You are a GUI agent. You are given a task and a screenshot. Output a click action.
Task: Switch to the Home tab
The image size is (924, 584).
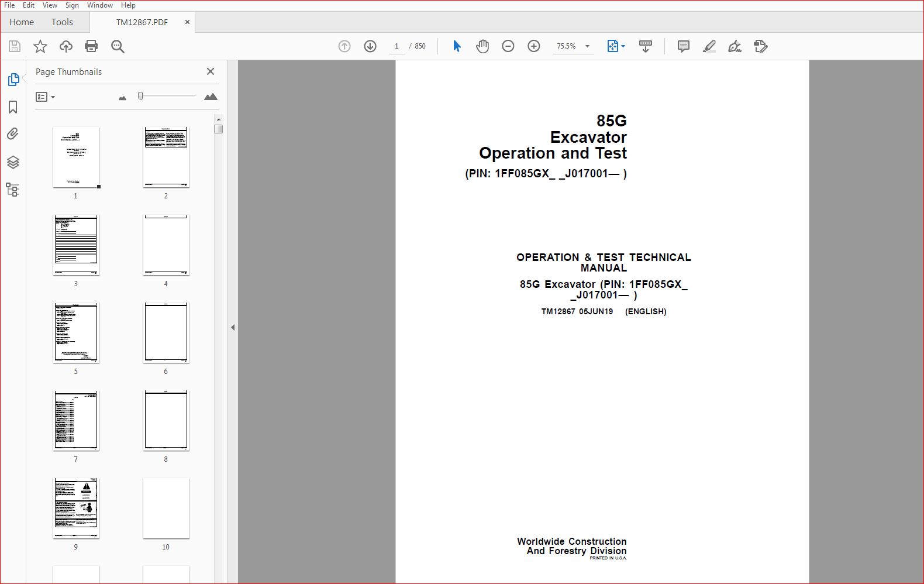[22, 22]
